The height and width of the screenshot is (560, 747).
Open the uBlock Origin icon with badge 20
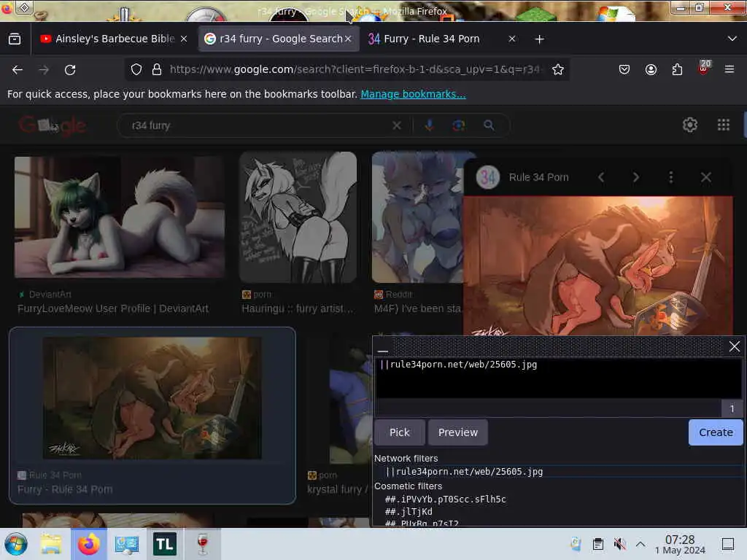click(704, 68)
